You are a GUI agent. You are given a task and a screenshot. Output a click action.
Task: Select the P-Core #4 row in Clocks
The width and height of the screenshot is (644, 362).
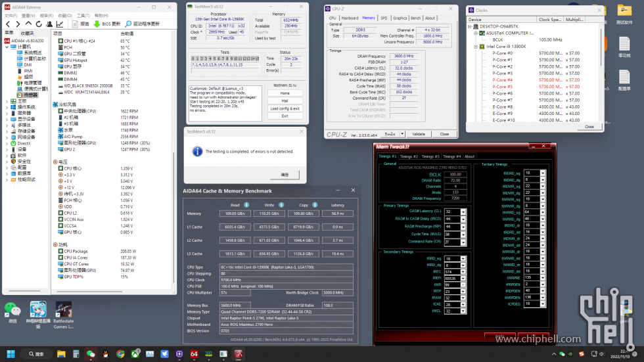(x=536, y=80)
